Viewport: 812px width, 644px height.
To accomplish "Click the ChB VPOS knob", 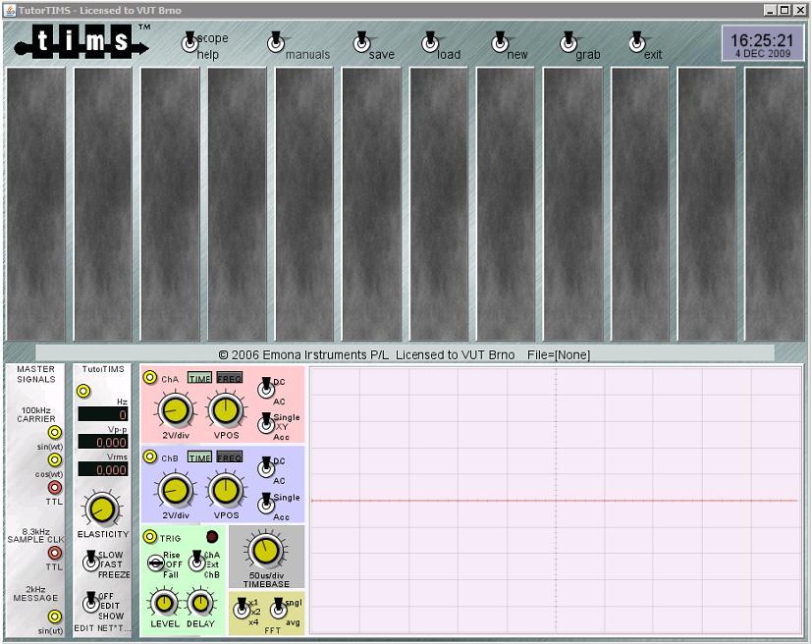I will [226, 490].
